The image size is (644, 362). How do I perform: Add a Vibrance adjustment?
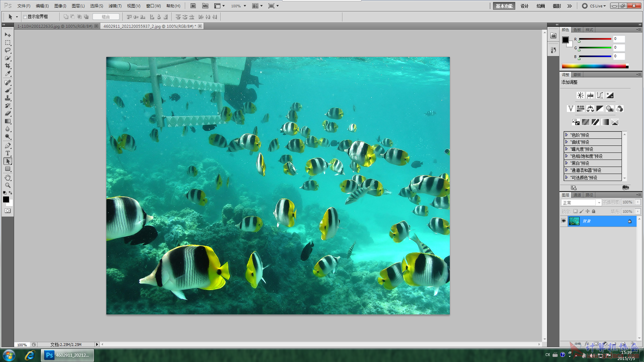pos(571,109)
